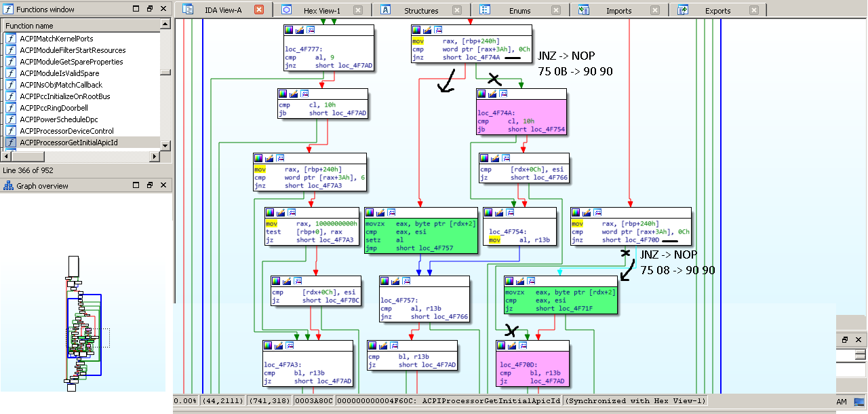The image size is (868, 414).
Task: Click group nodes icon on loc_4F777 block
Action: (x=310, y=30)
